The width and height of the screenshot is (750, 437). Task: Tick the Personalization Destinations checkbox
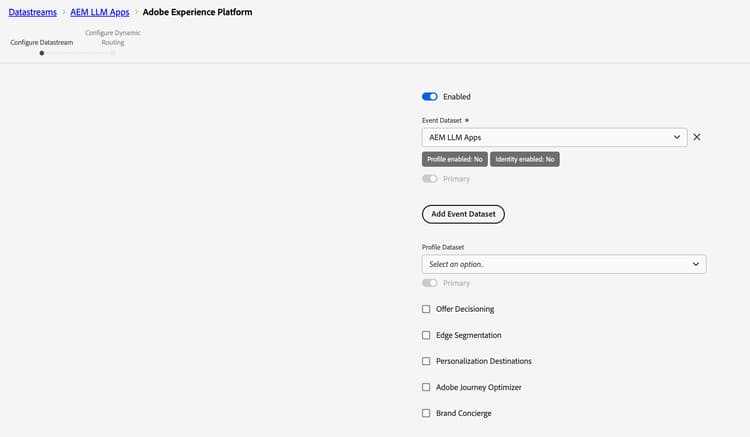(426, 361)
